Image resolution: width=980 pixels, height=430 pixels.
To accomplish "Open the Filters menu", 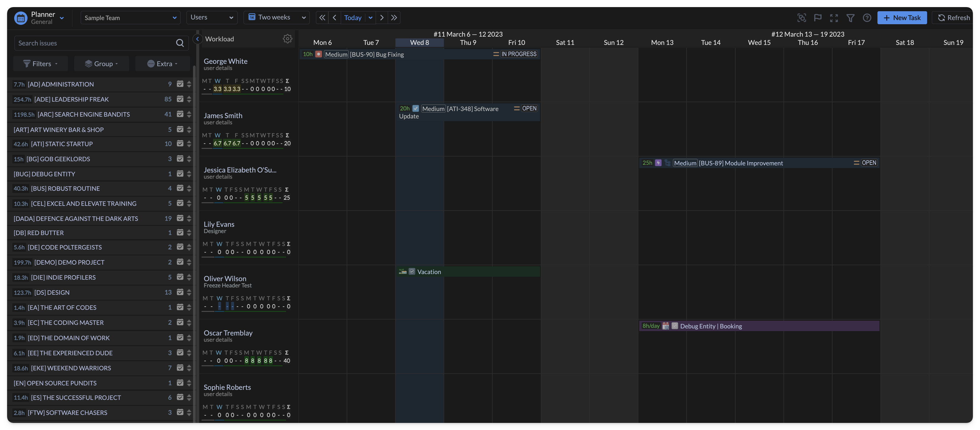I will tap(40, 63).
